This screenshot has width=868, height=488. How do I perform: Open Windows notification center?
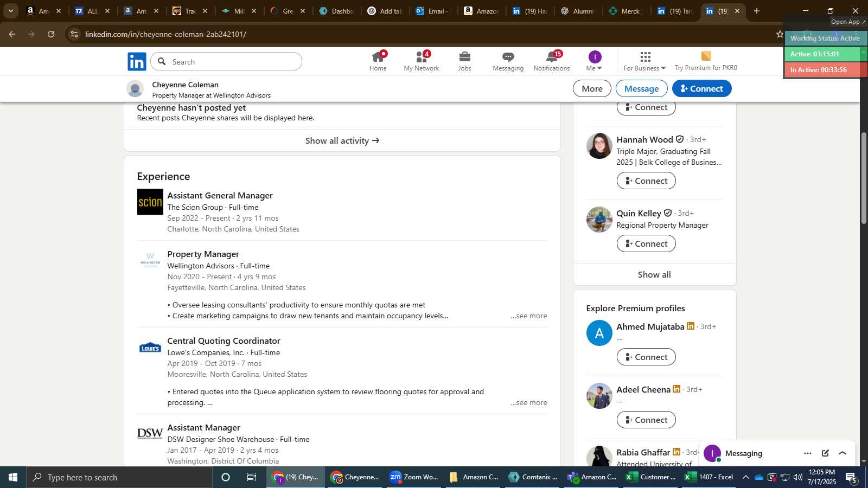tap(851, 478)
